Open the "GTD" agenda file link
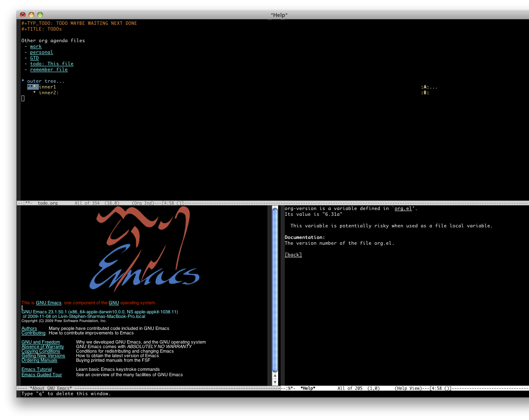This screenshot has width=529, height=420. coord(34,58)
